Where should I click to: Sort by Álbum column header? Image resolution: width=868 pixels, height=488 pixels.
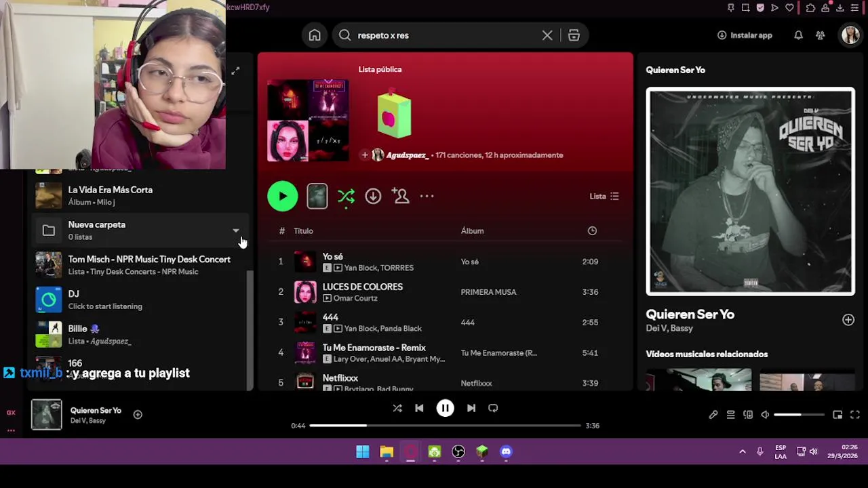point(473,231)
